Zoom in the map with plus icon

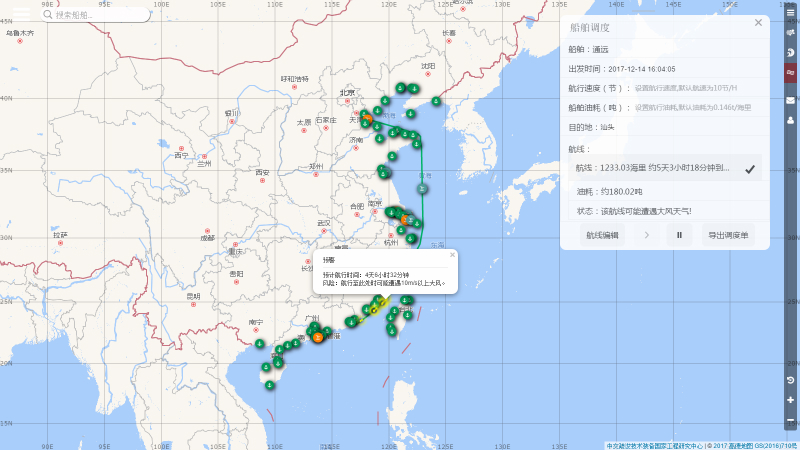[791, 400]
